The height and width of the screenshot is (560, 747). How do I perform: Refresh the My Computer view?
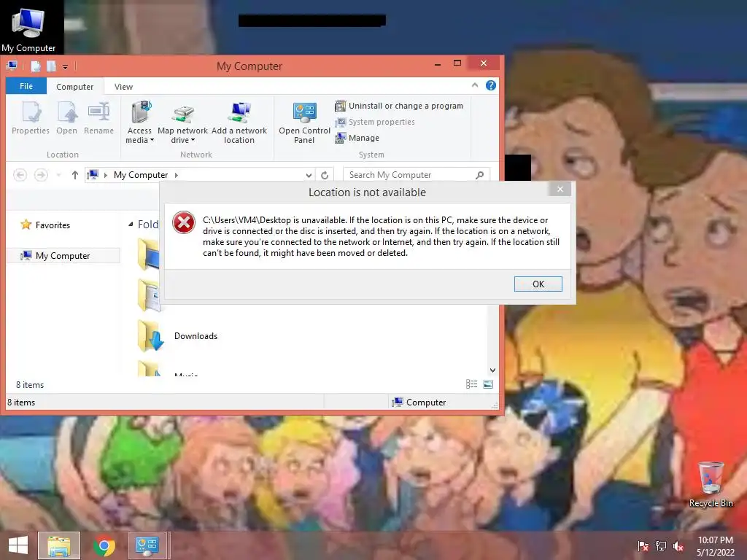[325, 175]
